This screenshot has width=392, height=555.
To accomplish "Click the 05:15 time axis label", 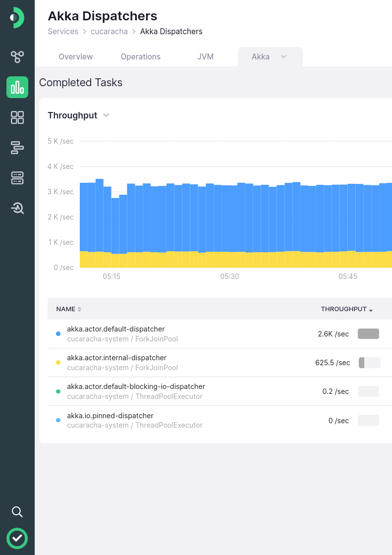I will pos(112,277).
